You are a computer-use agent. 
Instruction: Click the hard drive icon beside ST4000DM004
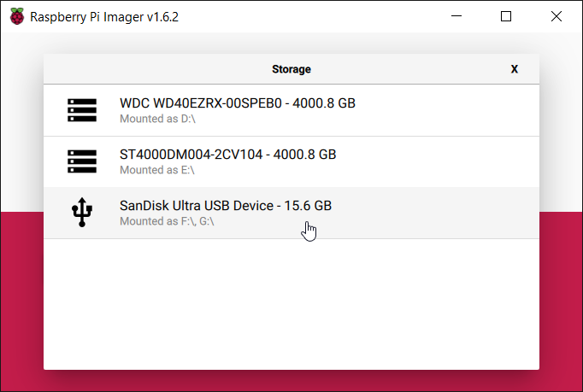click(x=82, y=161)
